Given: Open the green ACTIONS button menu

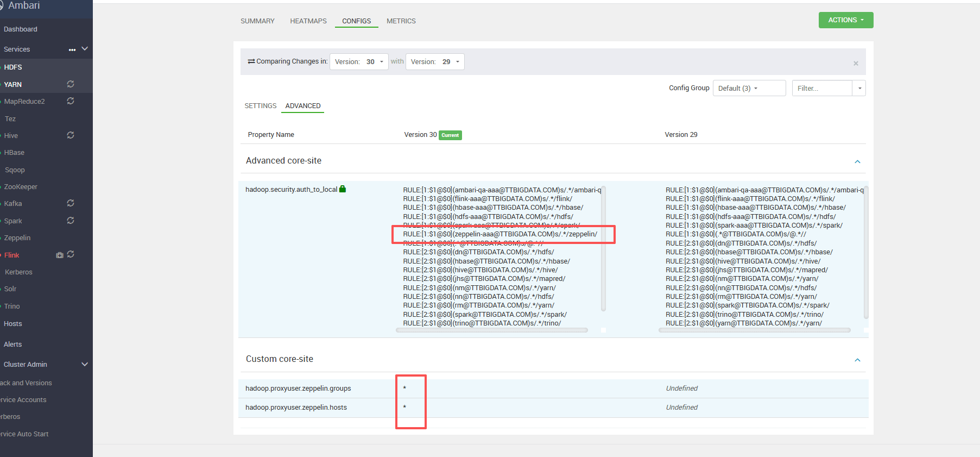Looking at the screenshot, I should (x=845, y=20).
